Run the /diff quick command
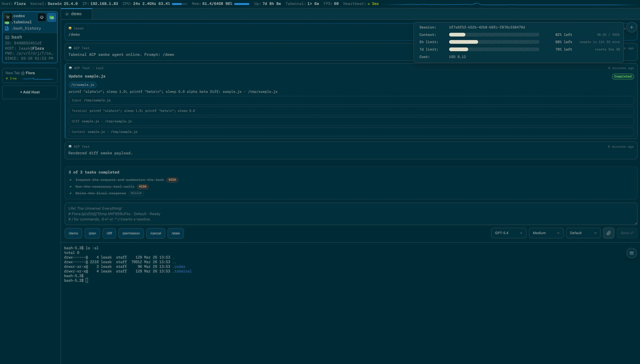Viewport: 640px width, 364px height. pos(109,233)
